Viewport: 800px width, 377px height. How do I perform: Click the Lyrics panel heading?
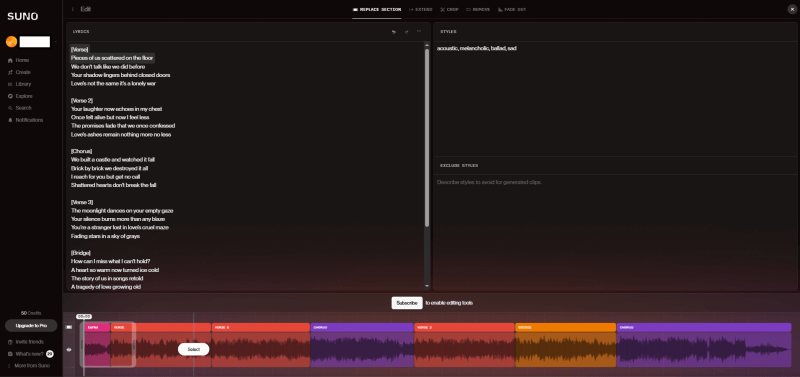pyautogui.click(x=81, y=32)
